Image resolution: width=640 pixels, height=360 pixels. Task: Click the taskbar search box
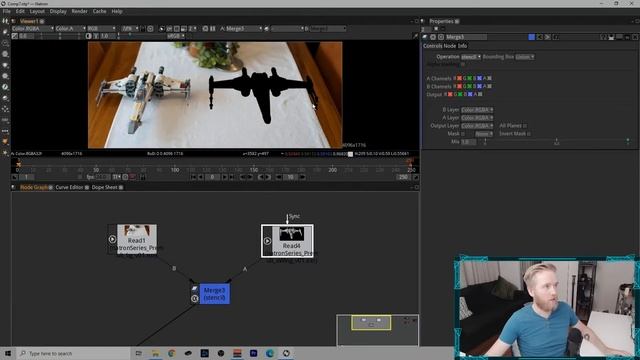[73, 353]
